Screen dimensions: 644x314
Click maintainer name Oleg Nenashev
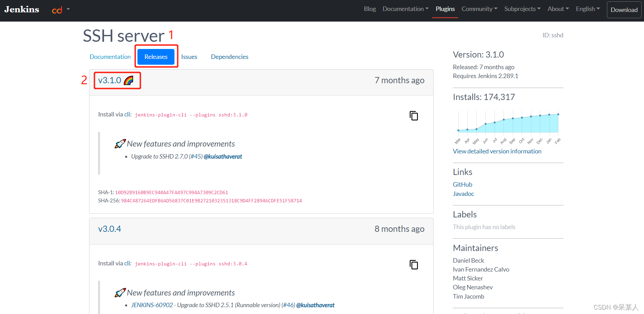click(x=473, y=287)
